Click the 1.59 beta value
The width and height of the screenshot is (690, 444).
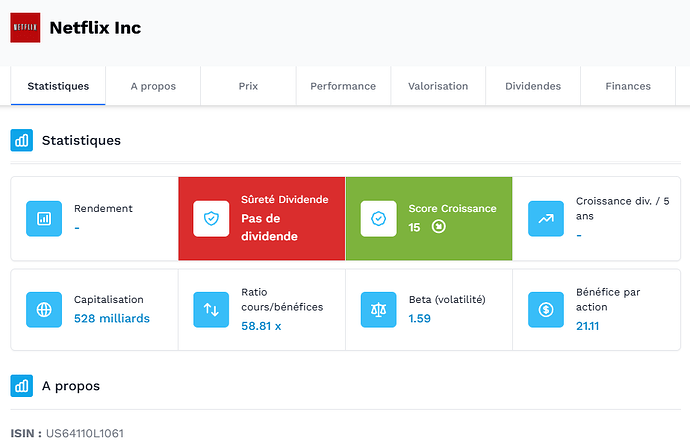click(419, 319)
